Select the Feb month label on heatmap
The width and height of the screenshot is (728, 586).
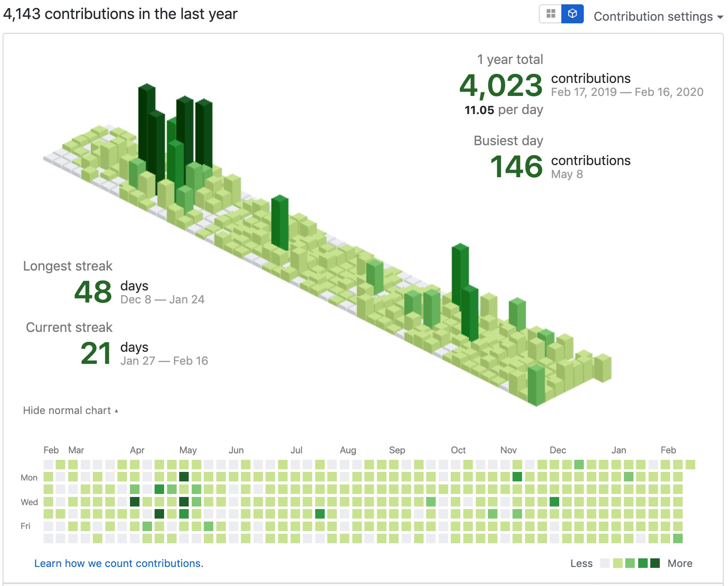click(x=51, y=450)
